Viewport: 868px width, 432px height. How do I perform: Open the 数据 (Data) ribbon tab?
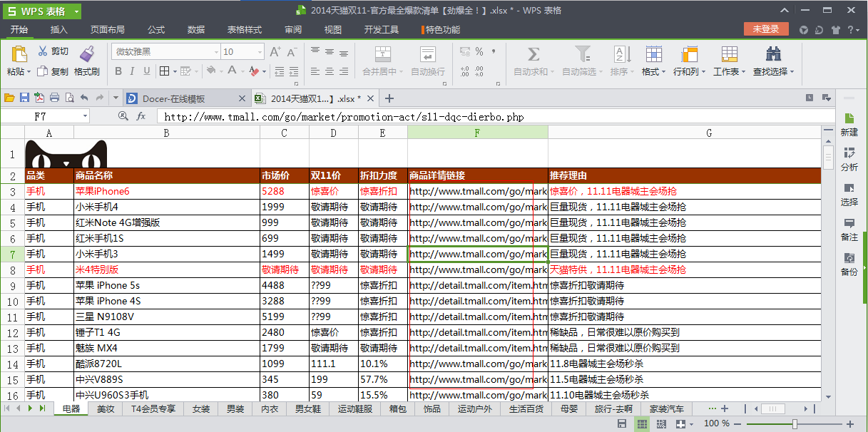click(196, 29)
